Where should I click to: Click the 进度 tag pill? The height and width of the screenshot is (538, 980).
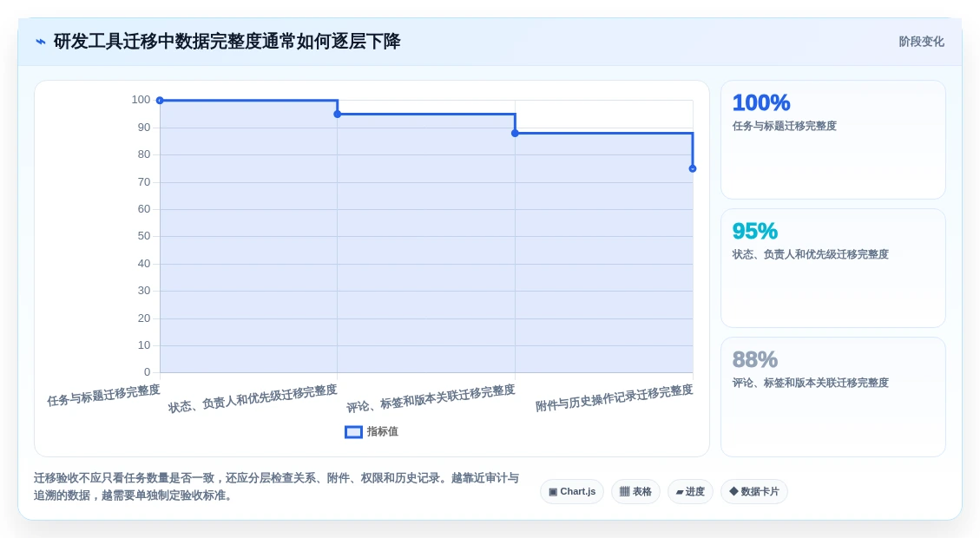(690, 492)
